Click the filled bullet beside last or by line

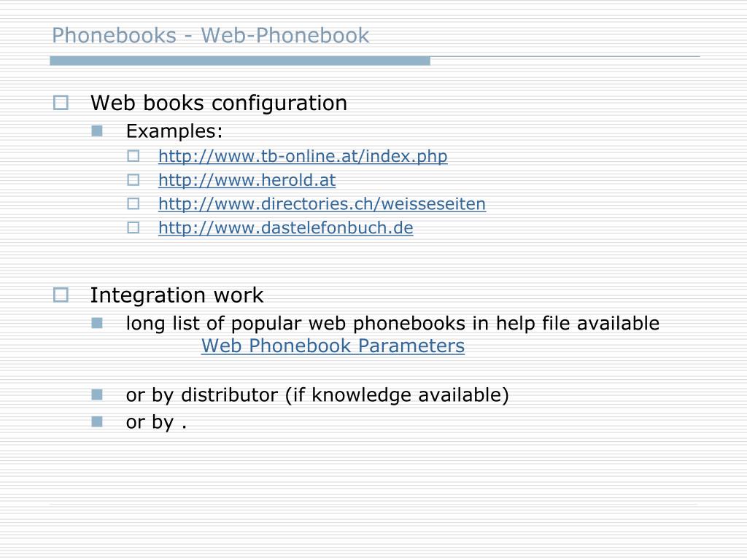tap(97, 421)
